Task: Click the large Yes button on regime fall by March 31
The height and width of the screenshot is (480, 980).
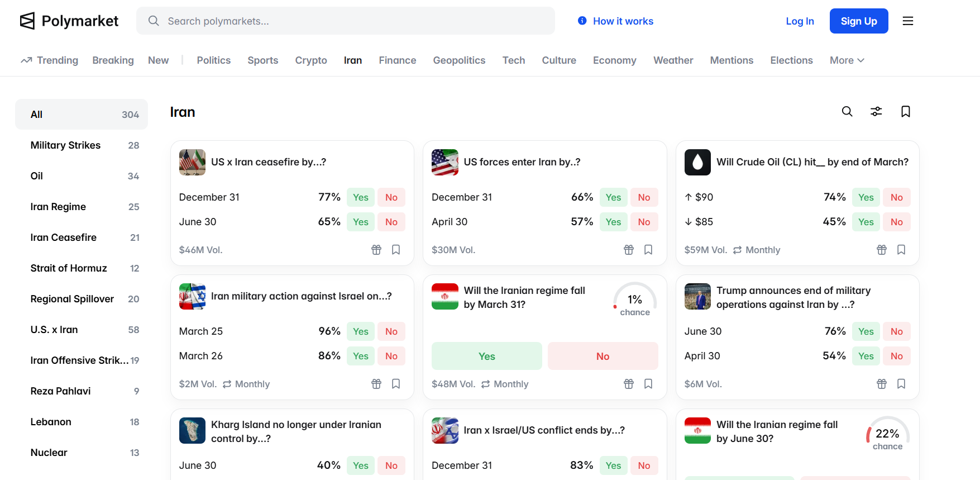Action: [486, 357]
